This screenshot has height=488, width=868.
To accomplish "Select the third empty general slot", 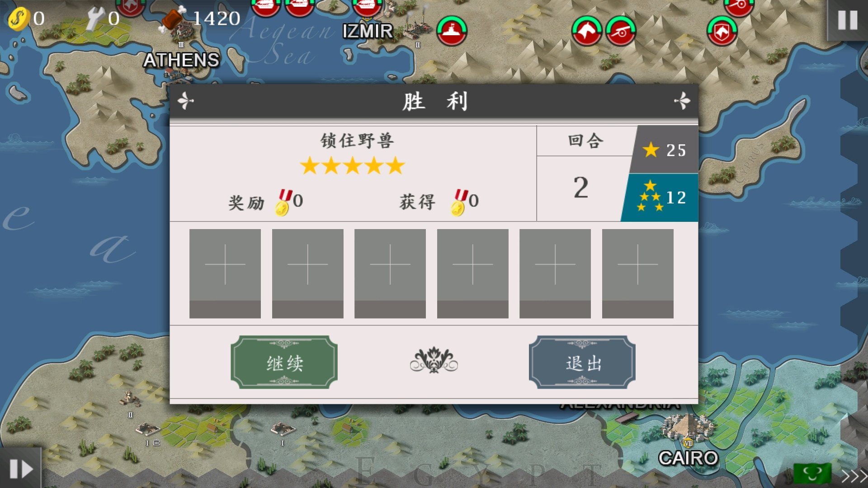I will (x=390, y=273).
